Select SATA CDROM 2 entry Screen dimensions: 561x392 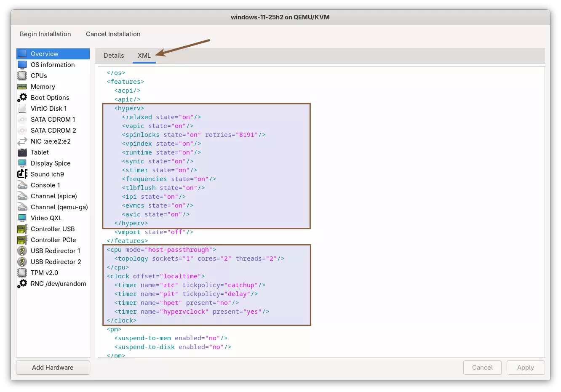[x=53, y=131]
